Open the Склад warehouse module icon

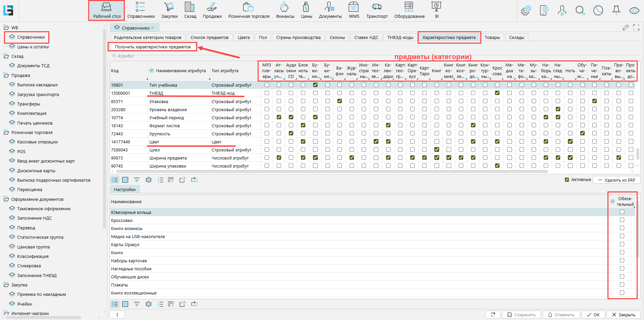pyautogui.click(x=190, y=10)
